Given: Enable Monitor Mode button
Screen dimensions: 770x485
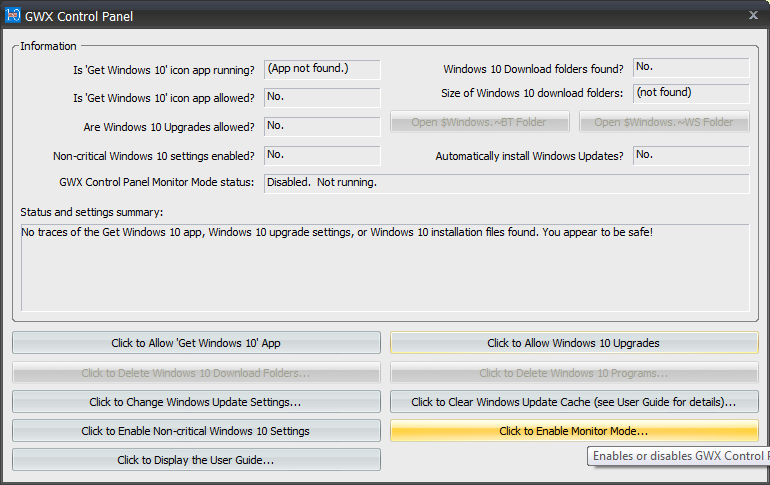Looking at the screenshot, I should 574,431.
